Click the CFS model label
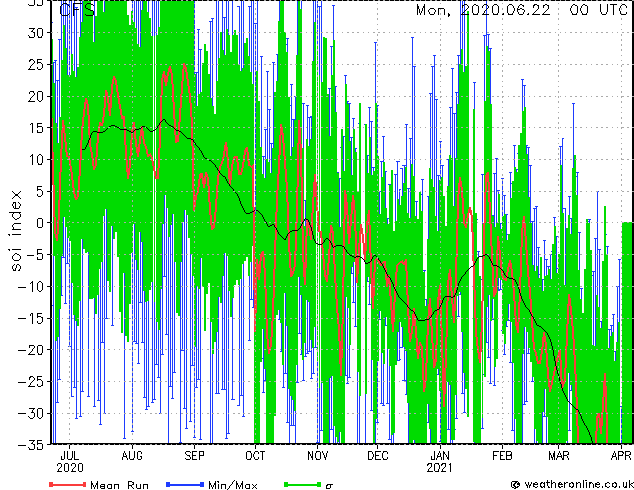 pyautogui.click(x=77, y=10)
